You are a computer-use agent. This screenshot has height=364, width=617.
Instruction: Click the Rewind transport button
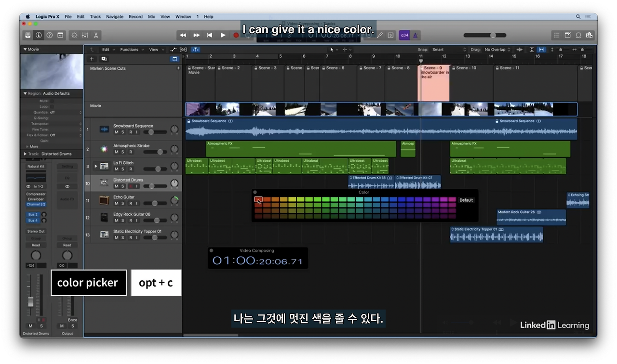click(x=183, y=35)
